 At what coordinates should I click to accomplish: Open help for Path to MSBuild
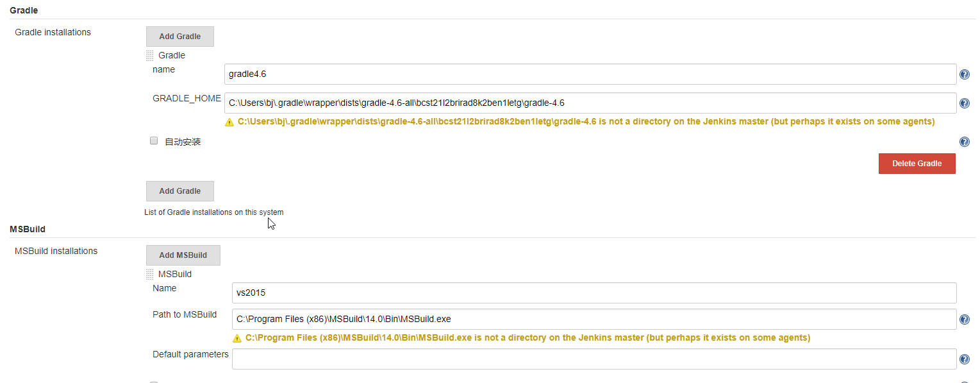[964, 319]
